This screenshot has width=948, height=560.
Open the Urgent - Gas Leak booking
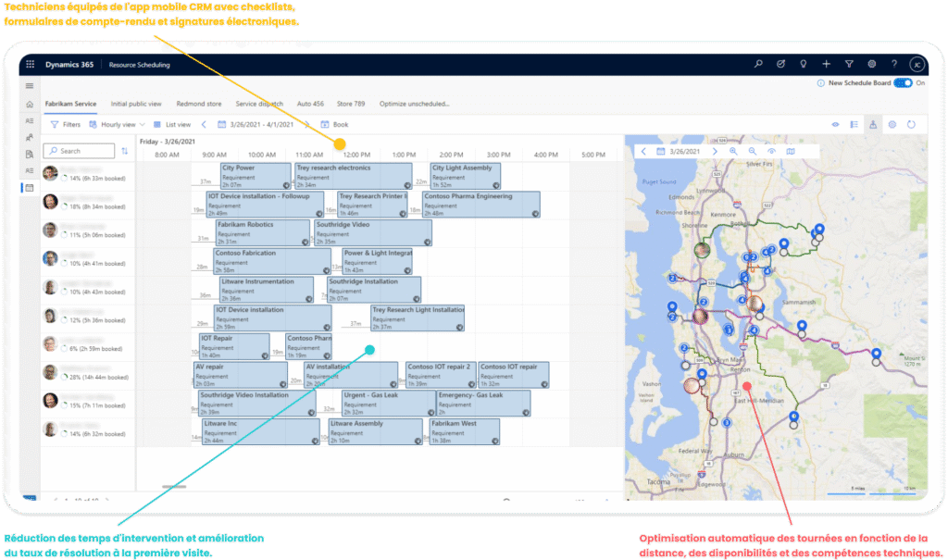pyautogui.click(x=389, y=404)
